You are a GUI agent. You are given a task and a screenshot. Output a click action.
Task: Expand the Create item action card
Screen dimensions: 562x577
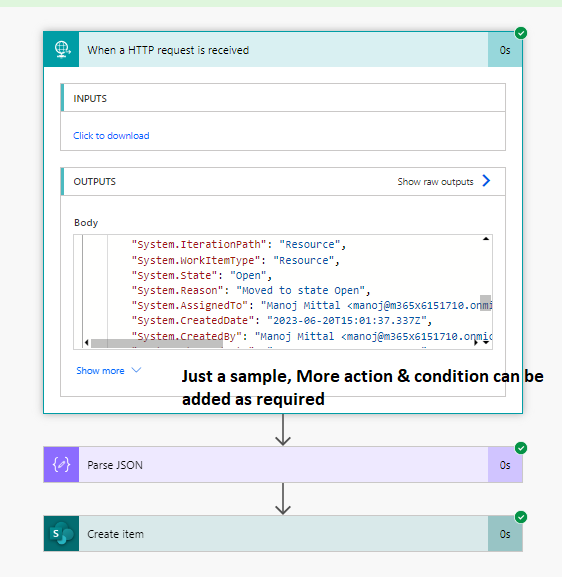click(283, 534)
